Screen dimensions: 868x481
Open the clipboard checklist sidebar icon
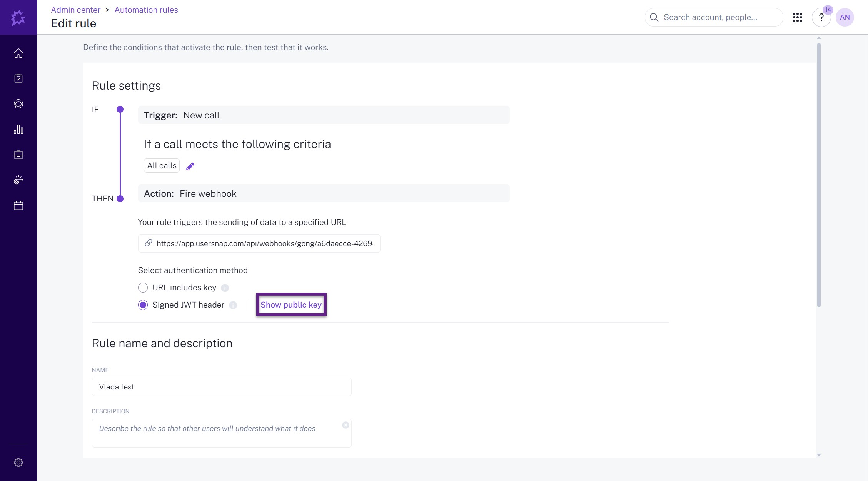pyautogui.click(x=18, y=78)
